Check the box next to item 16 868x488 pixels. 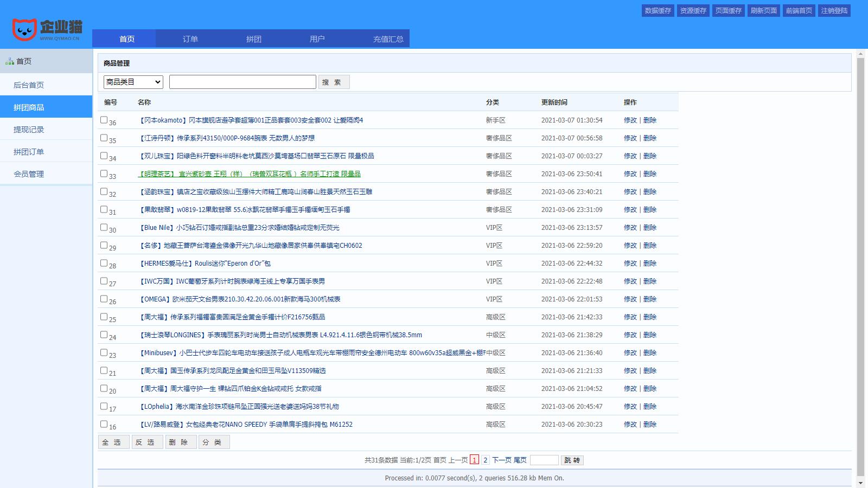pos(104,424)
